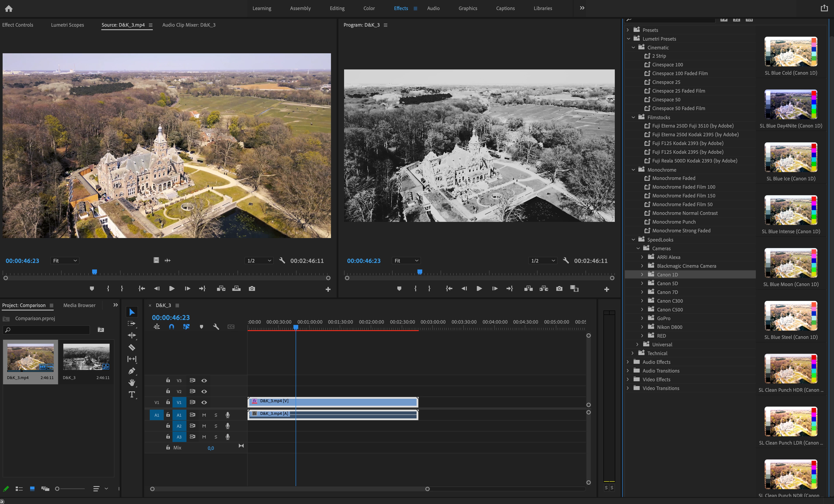Click Export Frame camera icon in Program monitor
Screen dimensions: 834x504
pyautogui.click(x=559, y=288)
